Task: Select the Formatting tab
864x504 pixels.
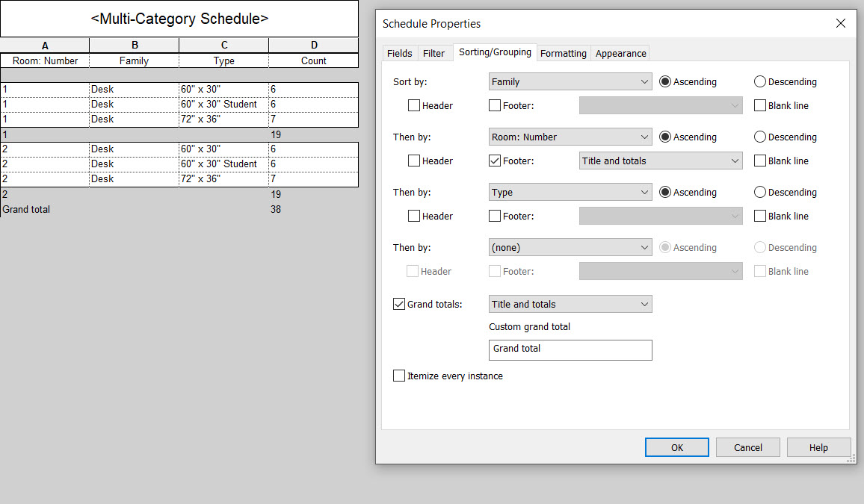Action: (563, 53)
